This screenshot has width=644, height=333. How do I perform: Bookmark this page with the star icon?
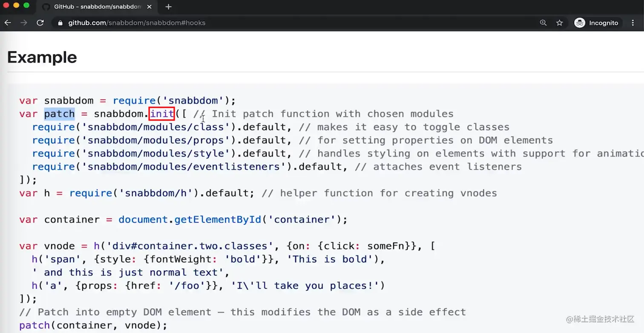[x=560, y=23]
